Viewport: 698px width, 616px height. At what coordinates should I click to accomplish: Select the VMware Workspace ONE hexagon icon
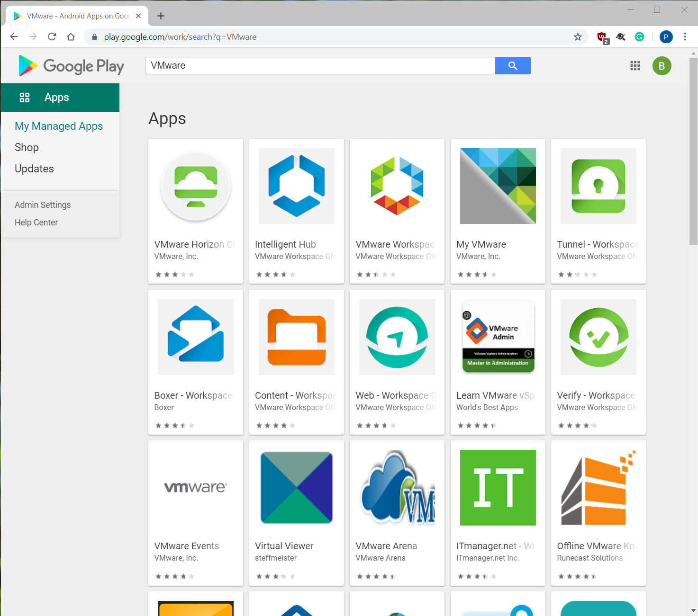[397, 186]
